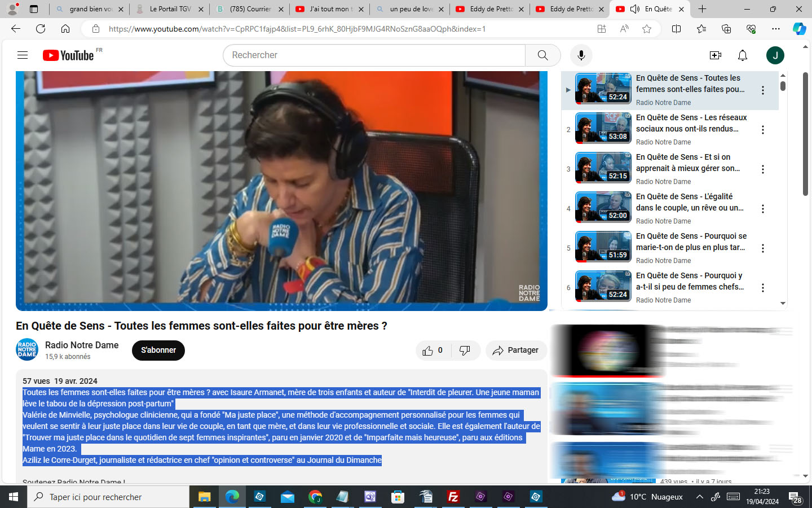Go back with browser back arrow
812x508 pixels.
pyautogui.click(x=16, y=29)
